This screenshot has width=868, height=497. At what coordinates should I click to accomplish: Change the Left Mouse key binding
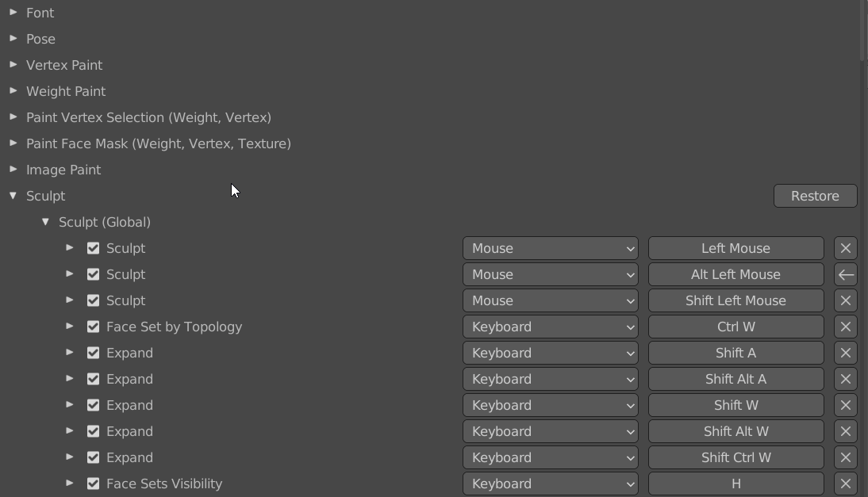735,248
